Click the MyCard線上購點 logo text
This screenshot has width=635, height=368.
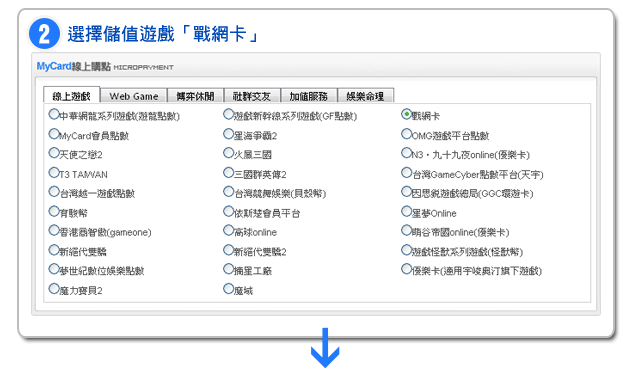(x=73, y=66)
